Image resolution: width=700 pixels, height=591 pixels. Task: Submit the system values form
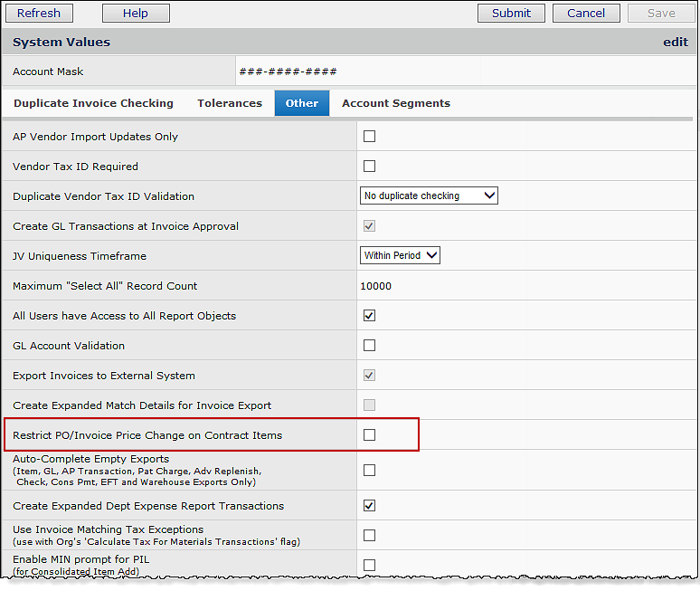point(511,13)
